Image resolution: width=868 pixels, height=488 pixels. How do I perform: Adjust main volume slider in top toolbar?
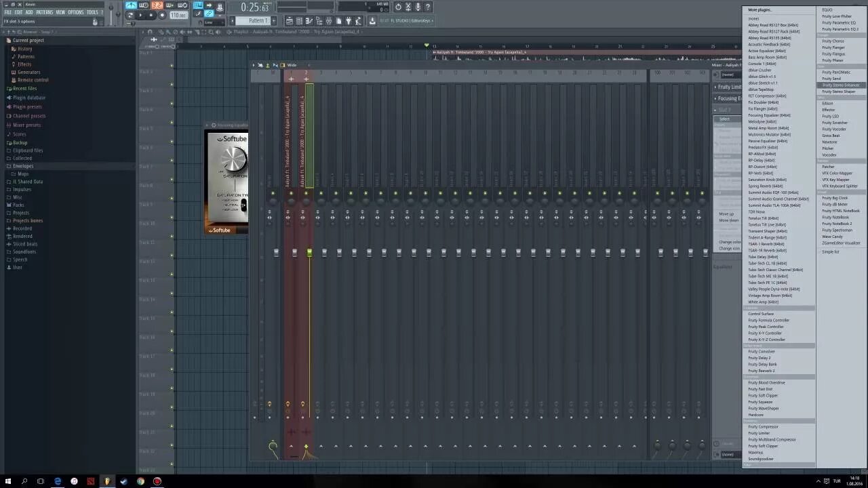(111, 9)
